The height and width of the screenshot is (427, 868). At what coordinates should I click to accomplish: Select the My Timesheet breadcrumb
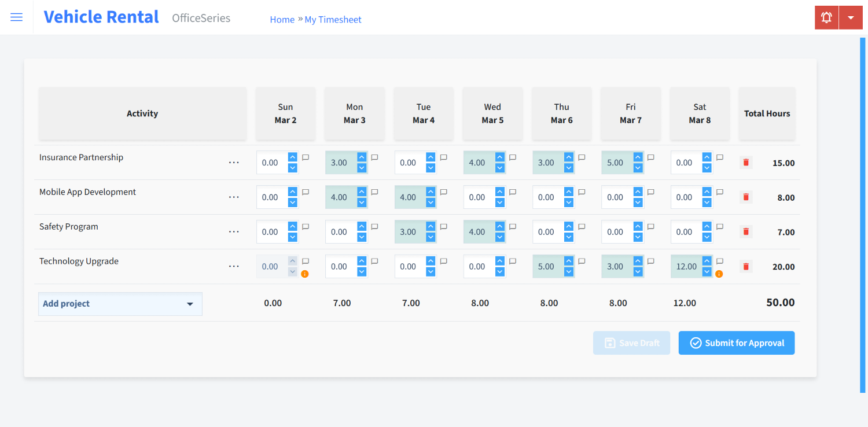(x=333, y=19)
